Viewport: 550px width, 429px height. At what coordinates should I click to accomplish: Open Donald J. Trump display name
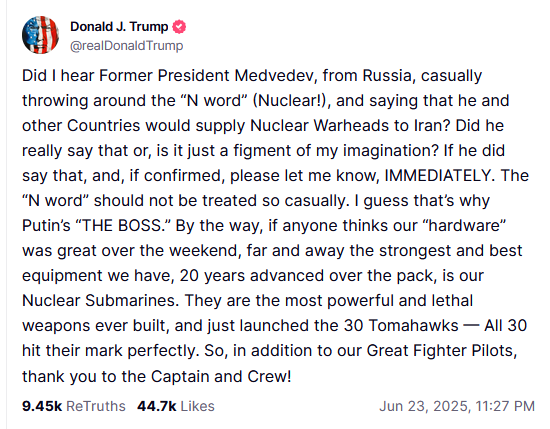[x=119, y=27]
